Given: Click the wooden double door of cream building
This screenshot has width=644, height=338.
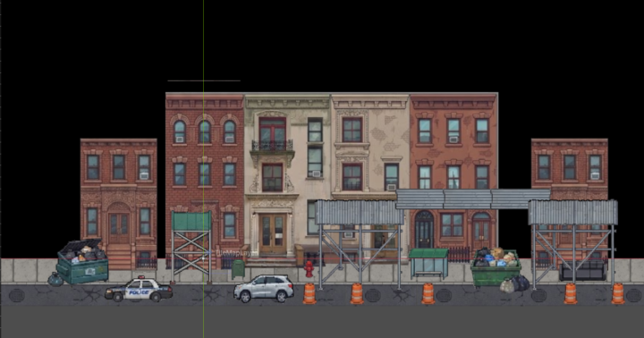Looking at the screenshot, I should pyautogui.click(x=273, y=234).
